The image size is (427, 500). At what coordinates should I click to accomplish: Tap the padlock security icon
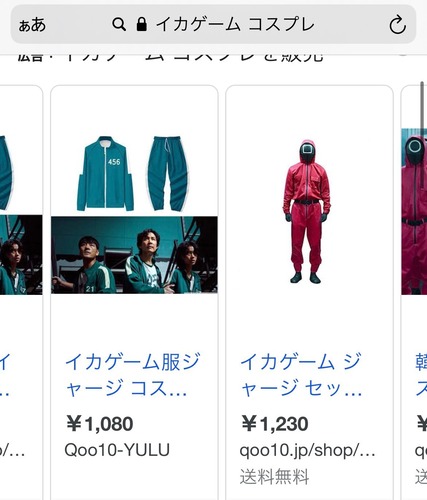click(x=142, y=24)
